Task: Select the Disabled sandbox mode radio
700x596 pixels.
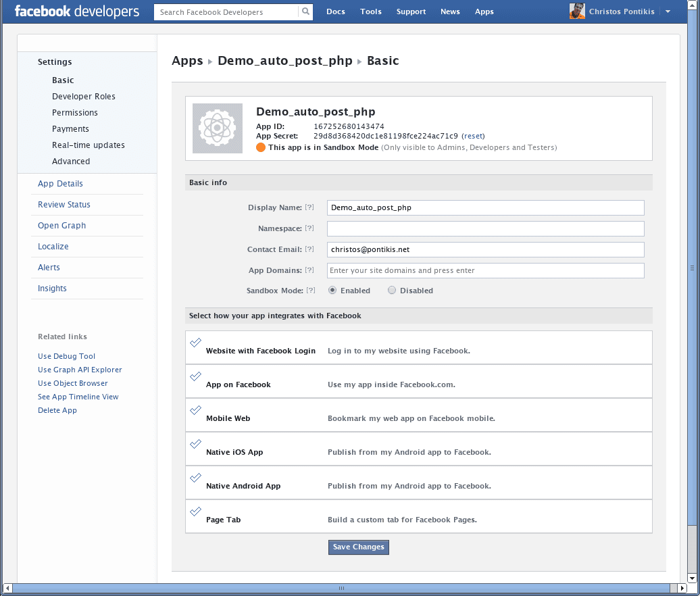Action: (391, 290)
